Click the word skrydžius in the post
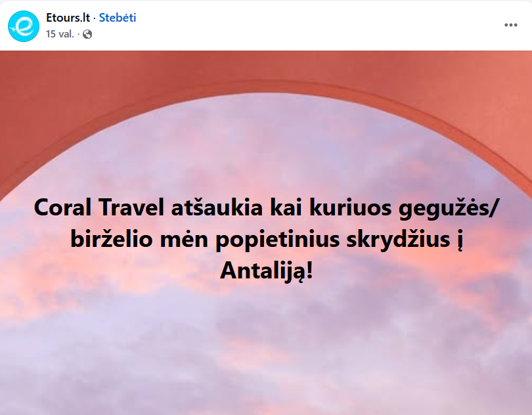The image size is (532, 415). click(x=398, y=240)
